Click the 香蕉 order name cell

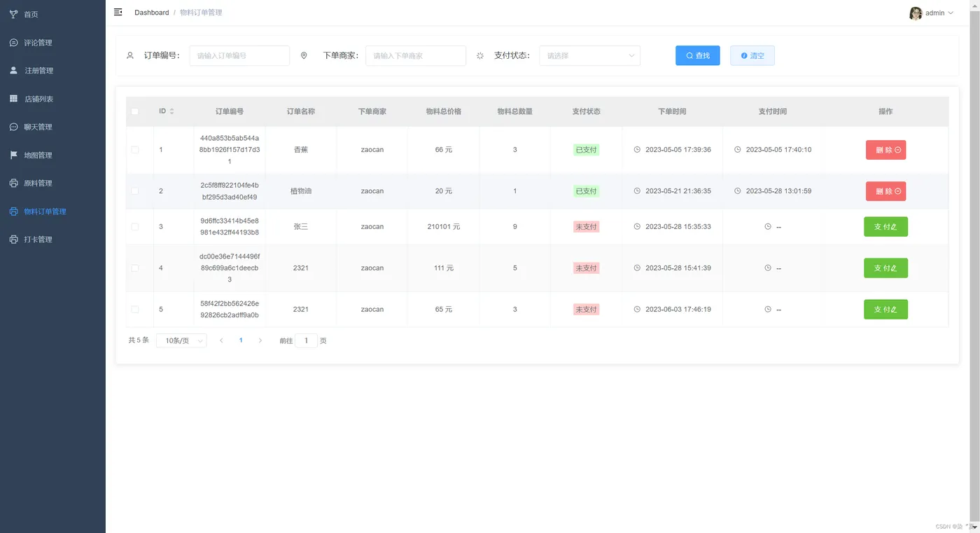(301, 150)
